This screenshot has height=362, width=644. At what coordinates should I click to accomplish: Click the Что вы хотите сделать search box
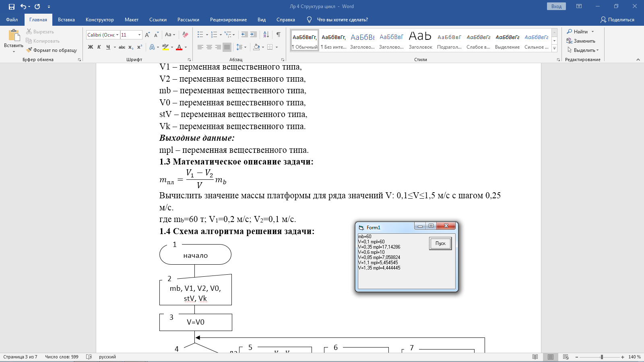pos(342,20)
